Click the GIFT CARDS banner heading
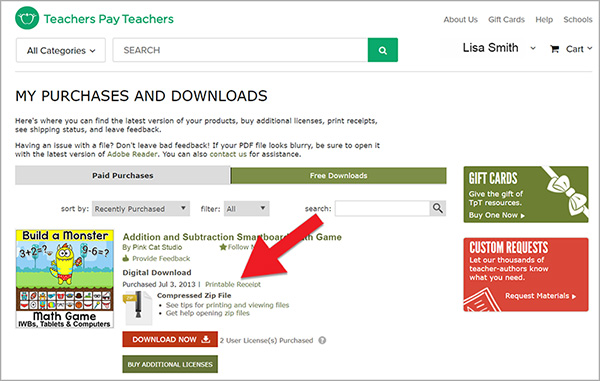Screen dimensions: 600x381 (x=493, y=178)
